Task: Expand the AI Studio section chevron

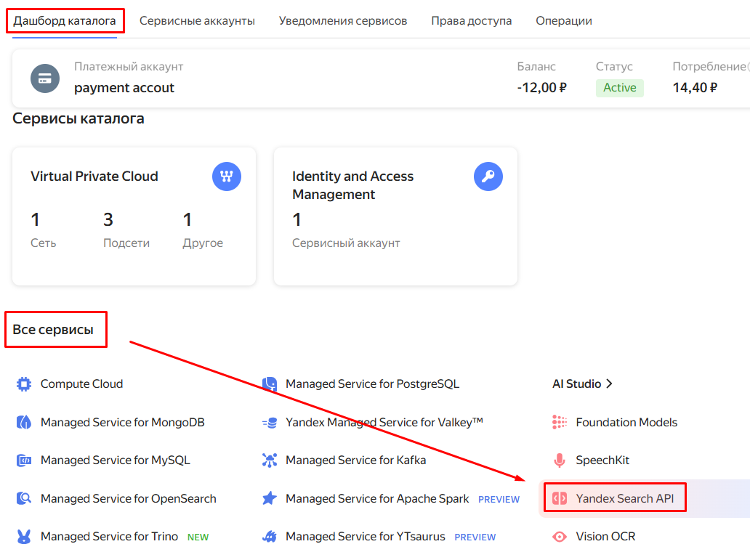Action: coord(609,384)
